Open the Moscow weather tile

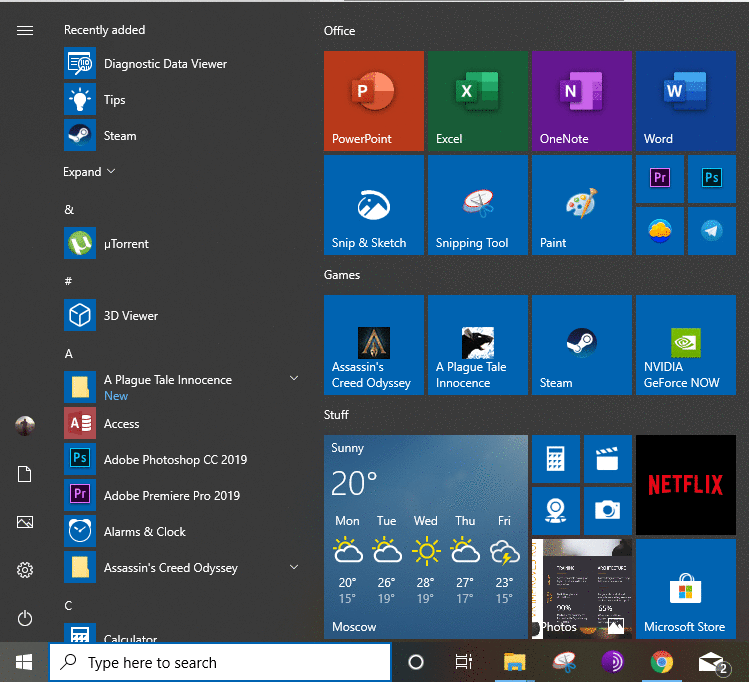tap(426, 537)
